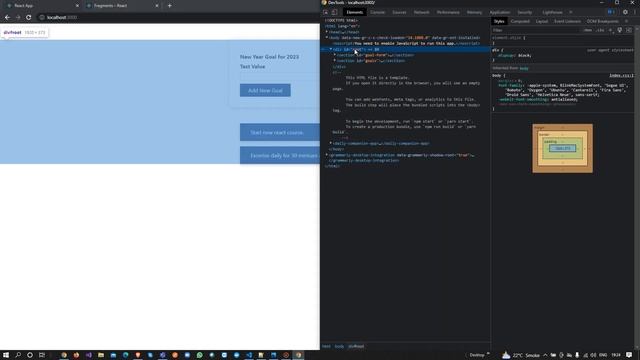Click the html breadcrumb at bottom

[326, 347]
